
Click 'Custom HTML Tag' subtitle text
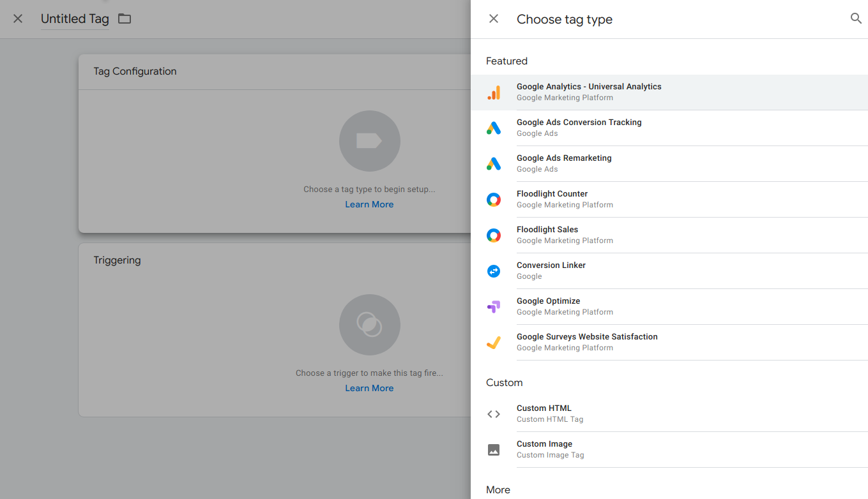click(x=550, y=419)
